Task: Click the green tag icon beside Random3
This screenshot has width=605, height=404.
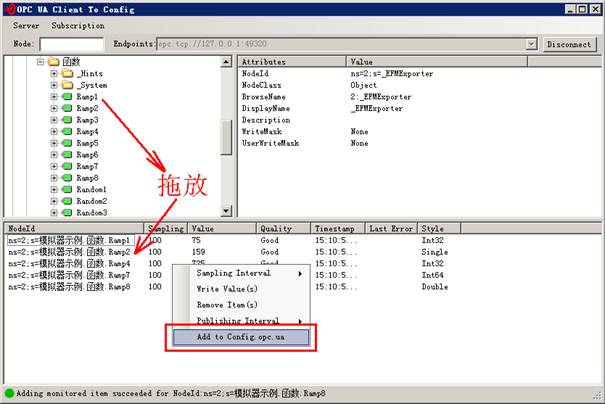Action: point(67,212)
